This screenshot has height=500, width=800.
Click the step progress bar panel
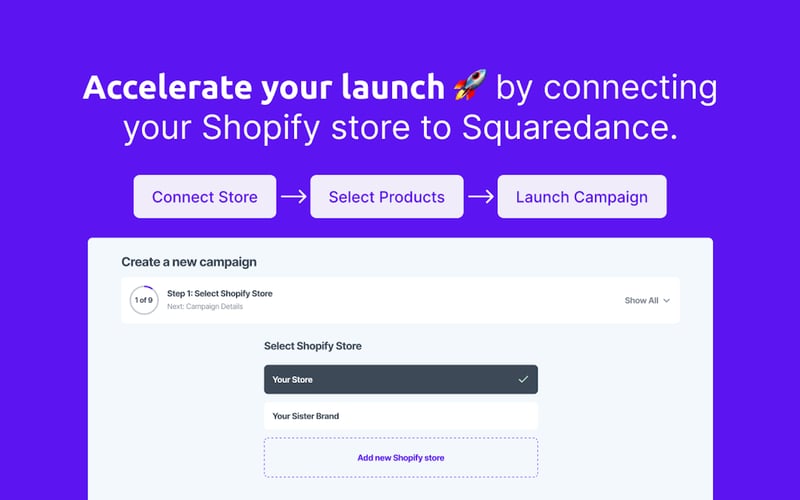point(401,300)
